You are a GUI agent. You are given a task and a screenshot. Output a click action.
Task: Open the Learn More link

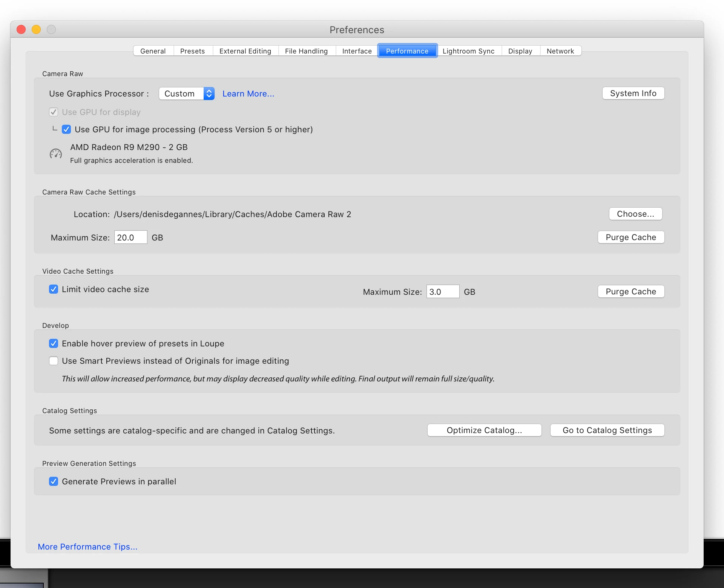[248, 93]
